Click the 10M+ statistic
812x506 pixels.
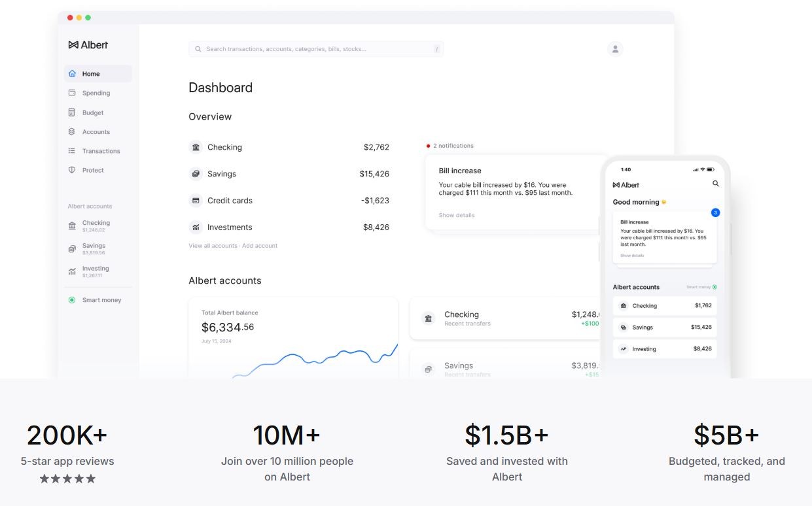point(287,435)
